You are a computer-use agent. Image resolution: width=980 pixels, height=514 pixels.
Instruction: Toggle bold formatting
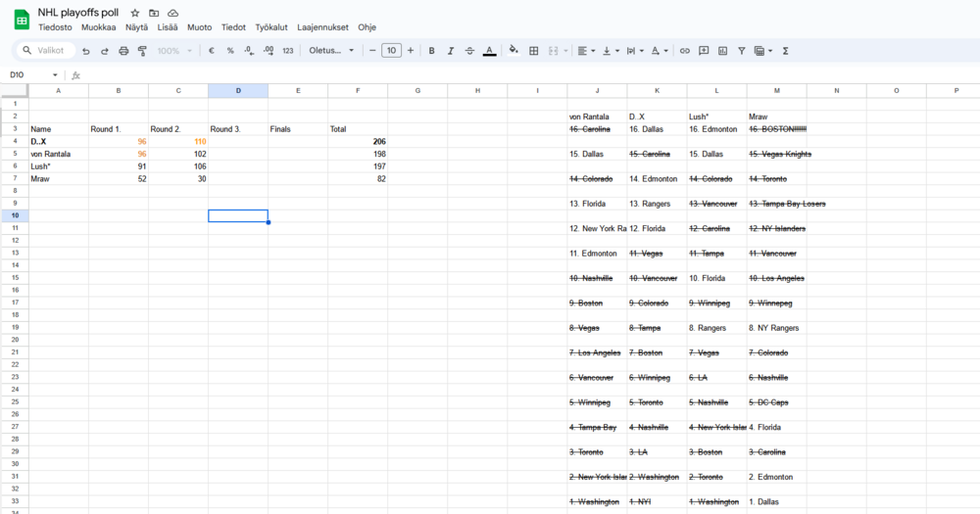[x=431, y=51]
